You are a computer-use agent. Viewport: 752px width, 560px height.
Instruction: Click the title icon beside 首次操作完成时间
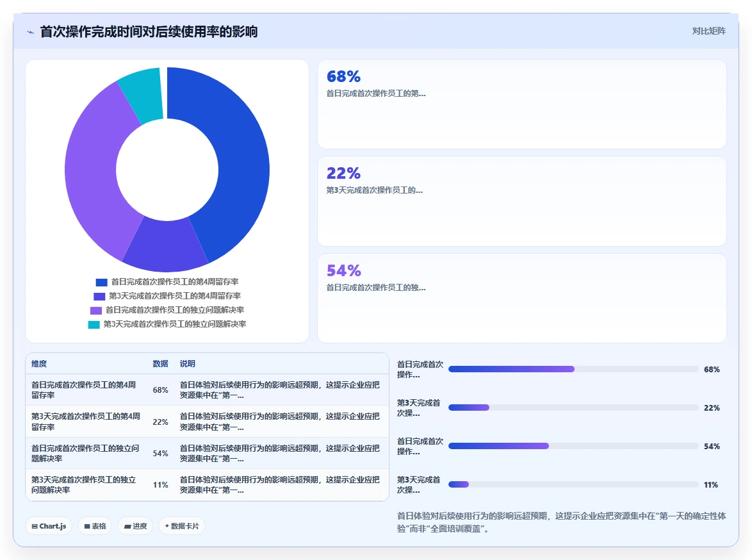point(30,32)
